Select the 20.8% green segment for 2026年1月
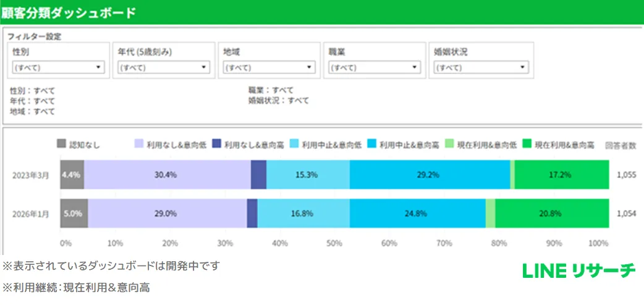 tap(551, 213)
